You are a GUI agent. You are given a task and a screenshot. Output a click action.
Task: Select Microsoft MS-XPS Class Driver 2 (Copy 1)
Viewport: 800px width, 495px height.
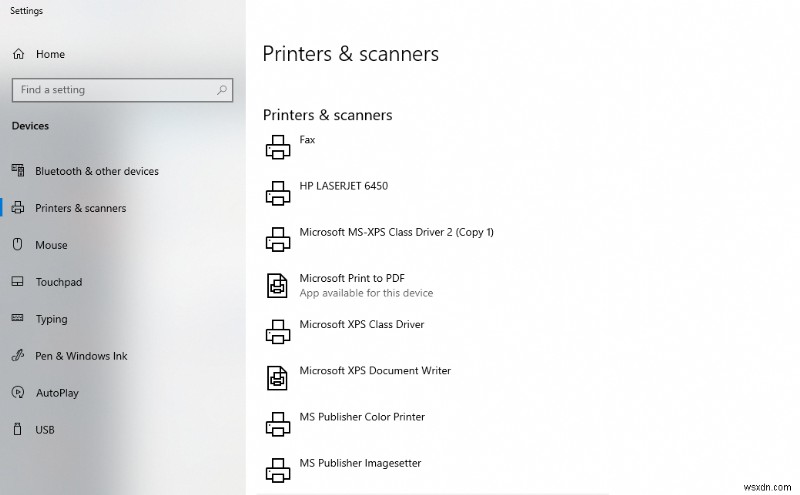click(396, 233)
